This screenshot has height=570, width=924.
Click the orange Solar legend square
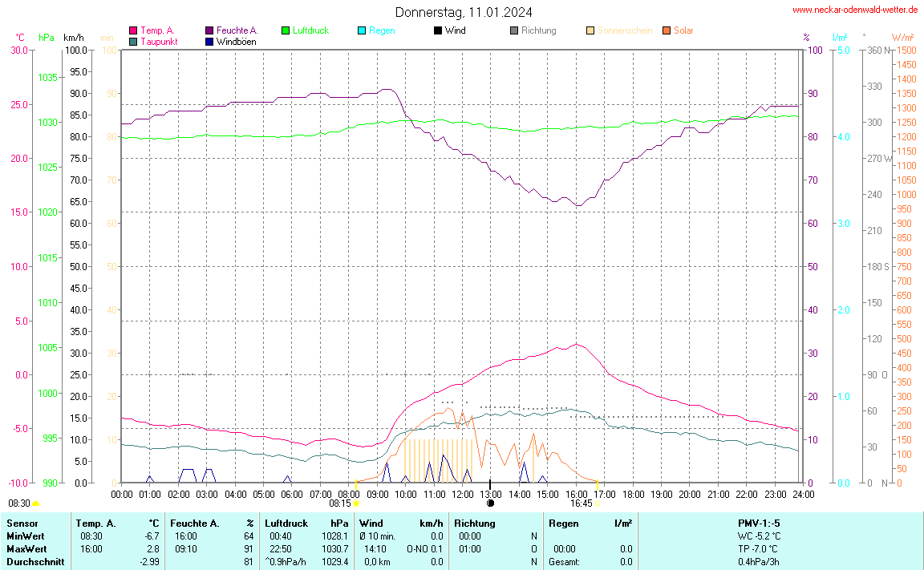tap(667, 30)
